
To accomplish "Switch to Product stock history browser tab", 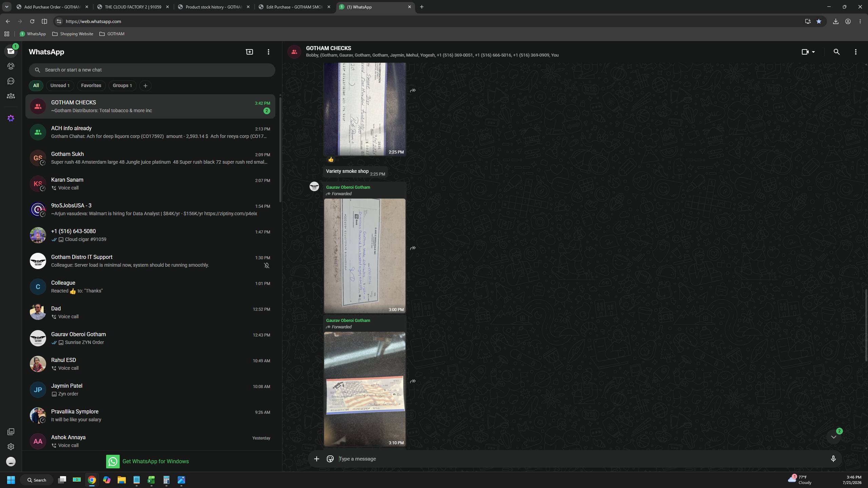I will click(214, 7).
